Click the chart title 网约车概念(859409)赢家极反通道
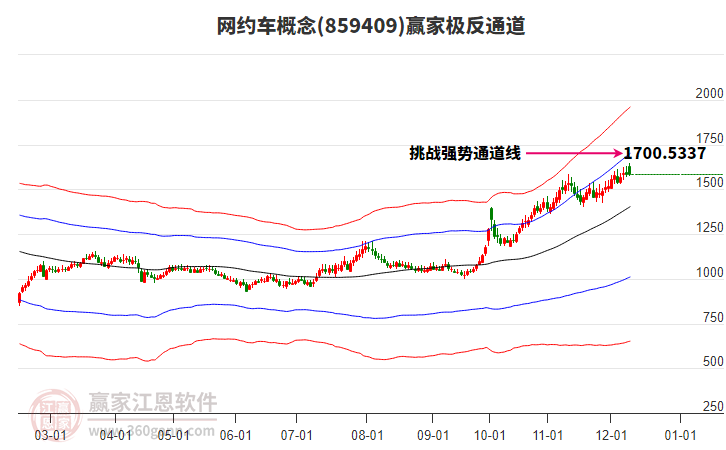 point(371,26)
